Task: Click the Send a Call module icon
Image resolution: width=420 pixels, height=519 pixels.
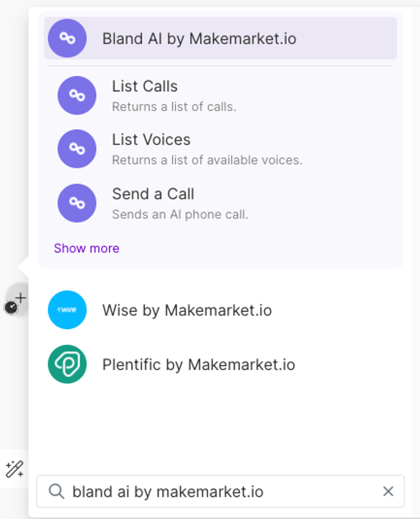Action: click(x=77, y=203)
